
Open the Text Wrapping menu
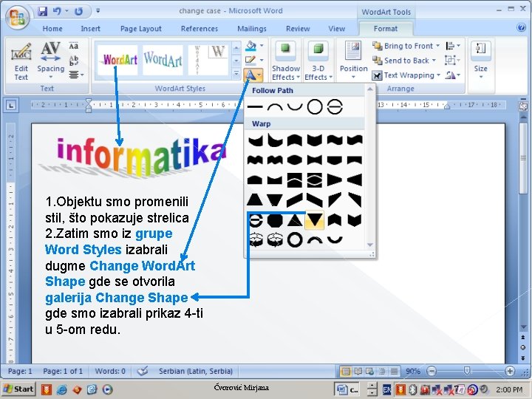pyautogui.click(x=406, y=75)
